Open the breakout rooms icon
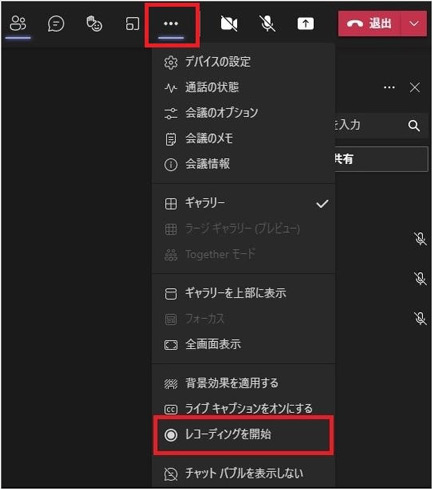This screenshot has width=432, height=489. click(x=132, y=24)
